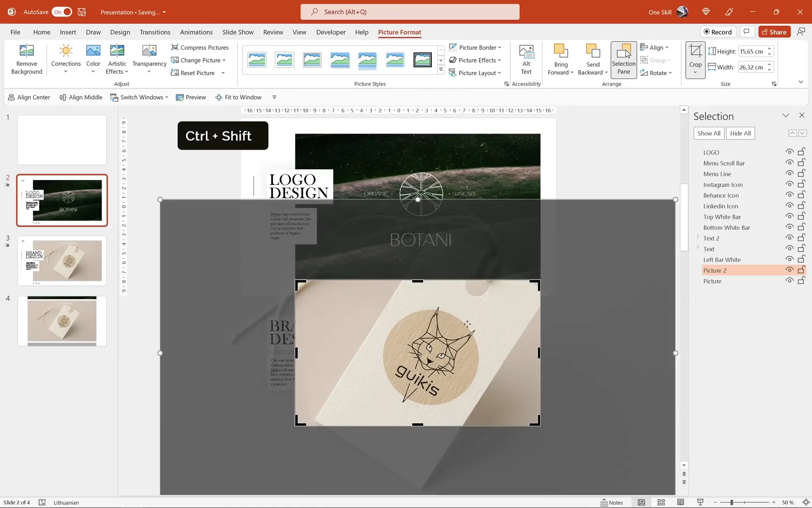Open the Picture Border dropdown
812x508 pixels.
[475, 48]
